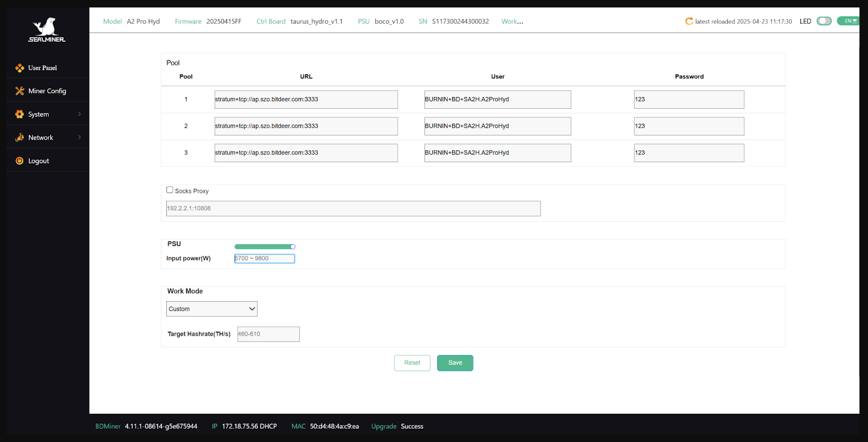Click model name 'A2 Pro Hyd'
The width and height of the screenshot is (868, 442).
tap(143, 21)
